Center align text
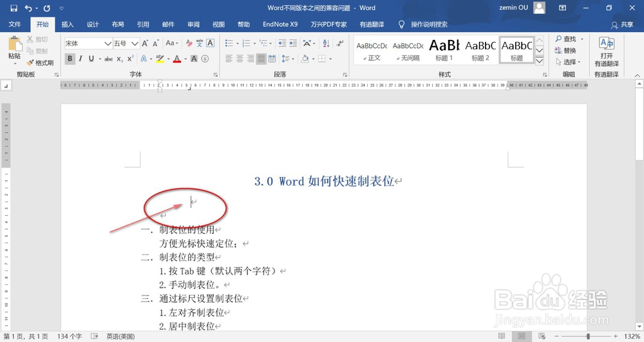The width and height of the screenshot is (644, 342). (x=240, y=59)
